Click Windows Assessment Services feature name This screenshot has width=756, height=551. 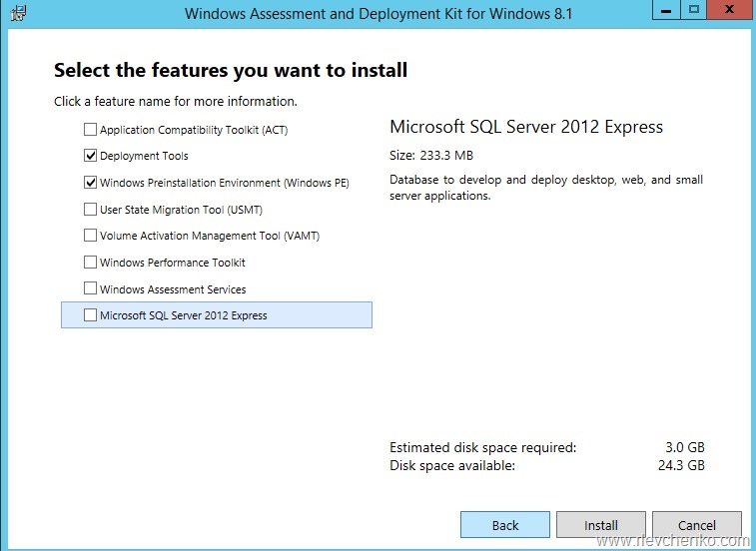173,289
